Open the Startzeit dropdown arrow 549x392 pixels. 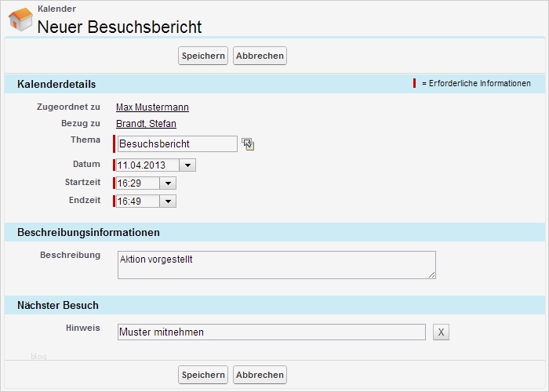(x=168, y=183)
